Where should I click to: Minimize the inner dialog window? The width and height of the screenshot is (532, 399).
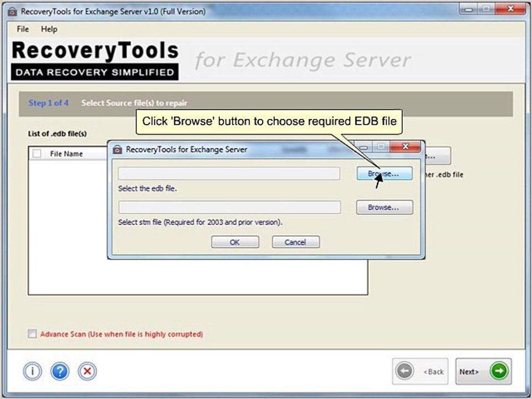[364, 147]
